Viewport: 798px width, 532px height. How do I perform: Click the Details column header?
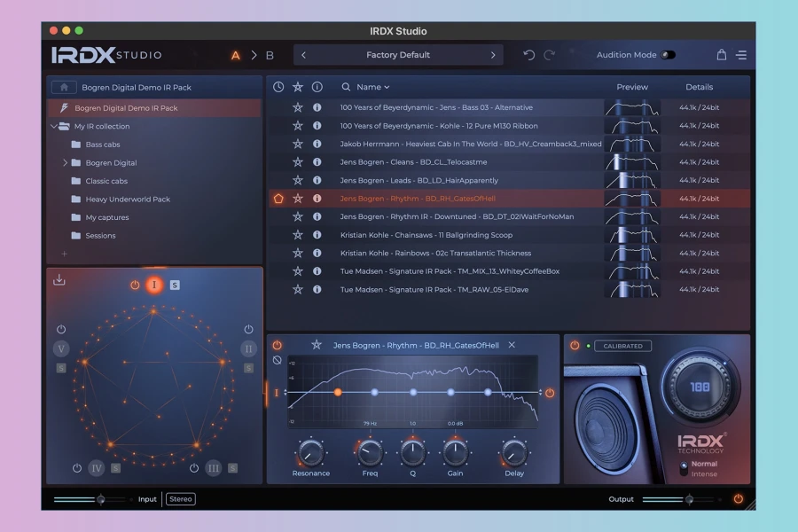[x=699, y=87]
